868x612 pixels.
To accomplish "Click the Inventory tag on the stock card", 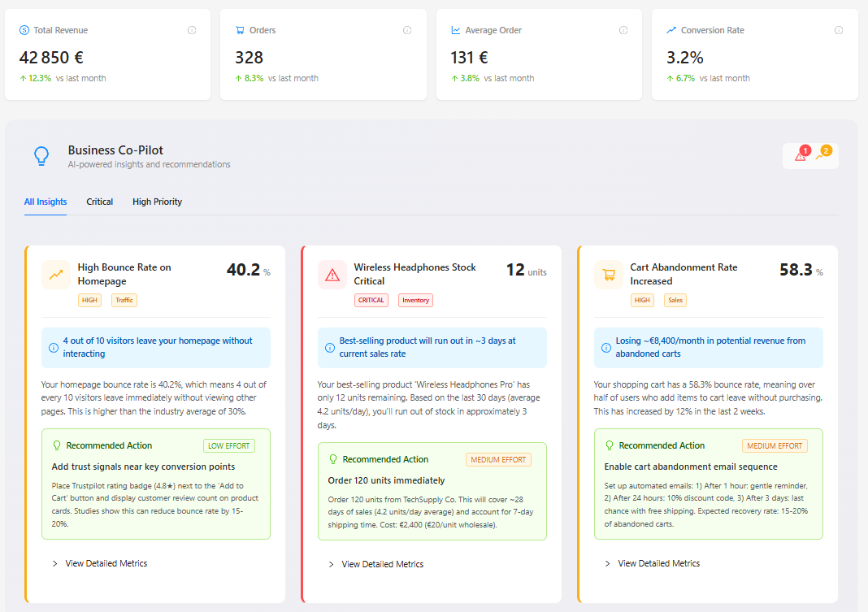I will pyautogui.click(x=415, y=300).
